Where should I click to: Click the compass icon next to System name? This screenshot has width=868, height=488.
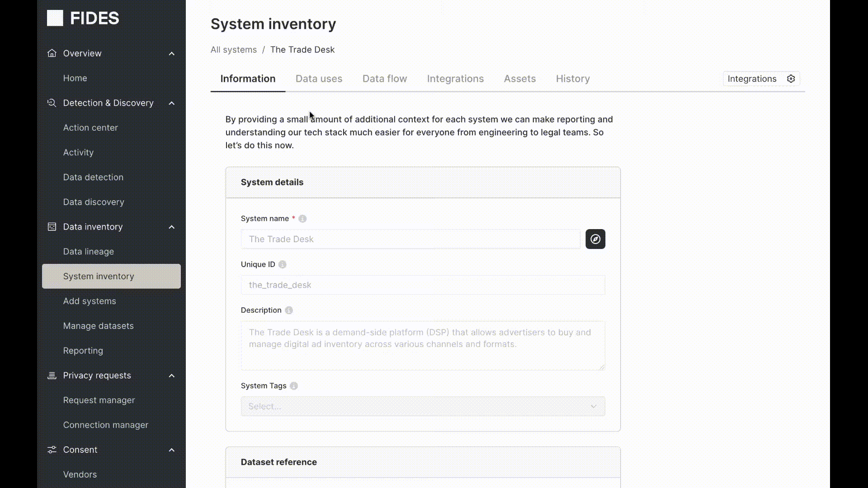tap(595, 239)
